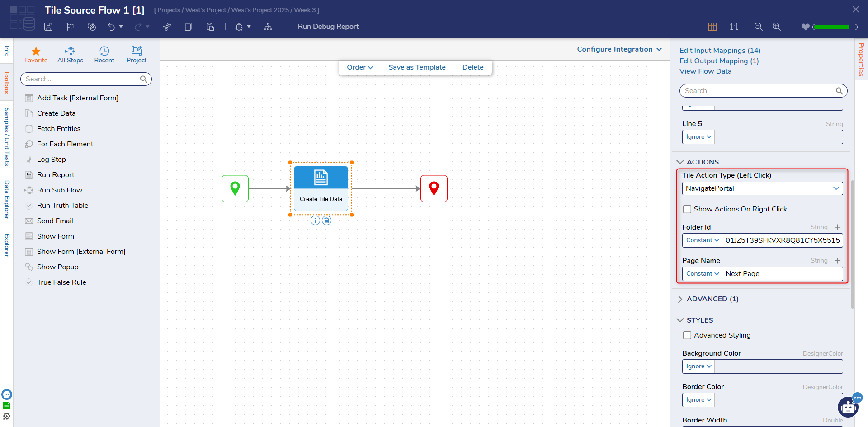
Task: Open the Folder Id Constant mapping dropdown
Action: 702,240
